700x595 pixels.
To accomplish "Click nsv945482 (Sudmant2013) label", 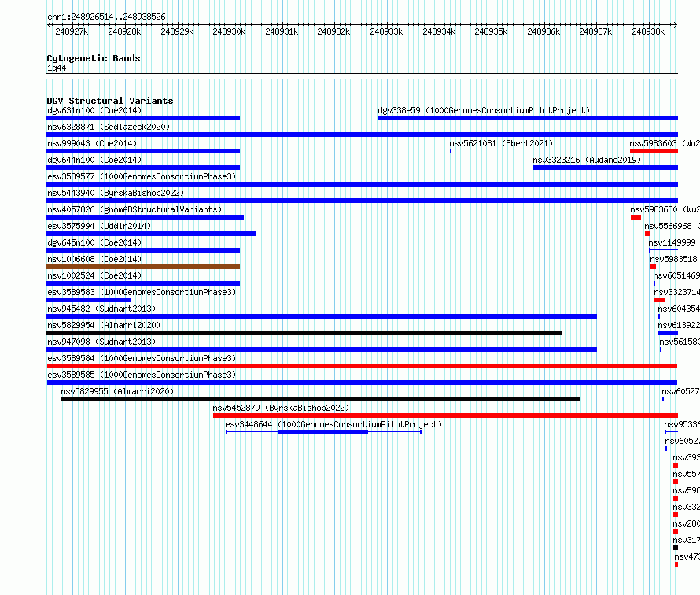I will click(101, 309).
